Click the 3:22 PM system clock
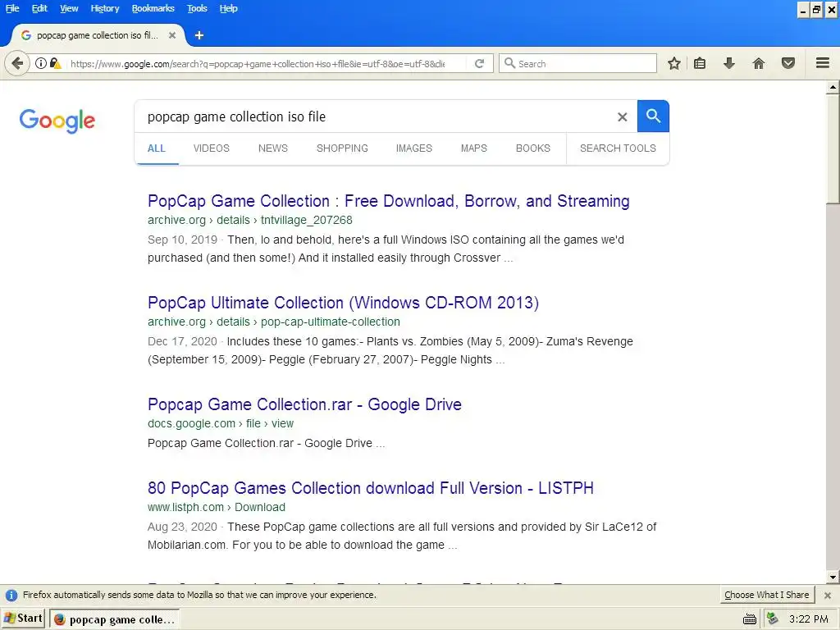This screenshot has width=840, height=630. (x=808, y=619)
